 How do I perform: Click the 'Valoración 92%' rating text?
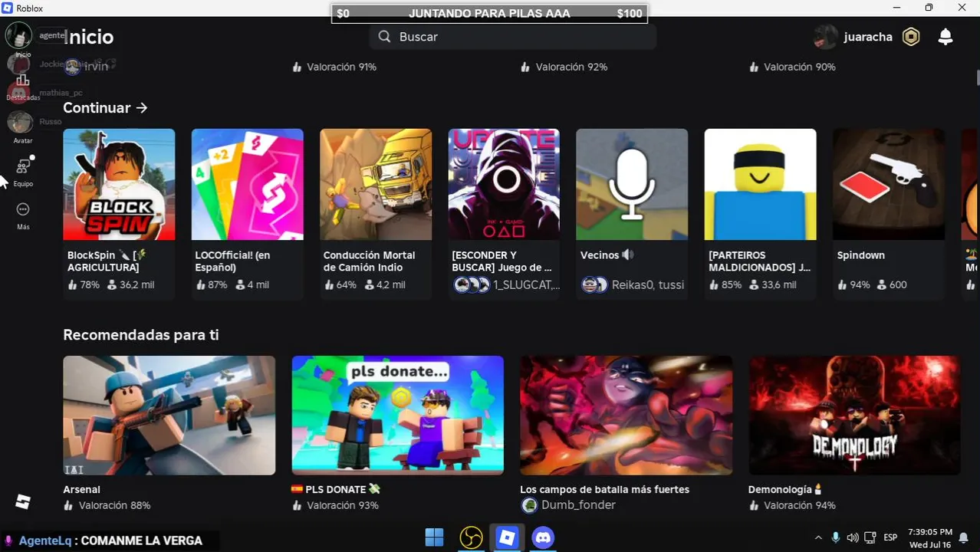click(571, 67)
